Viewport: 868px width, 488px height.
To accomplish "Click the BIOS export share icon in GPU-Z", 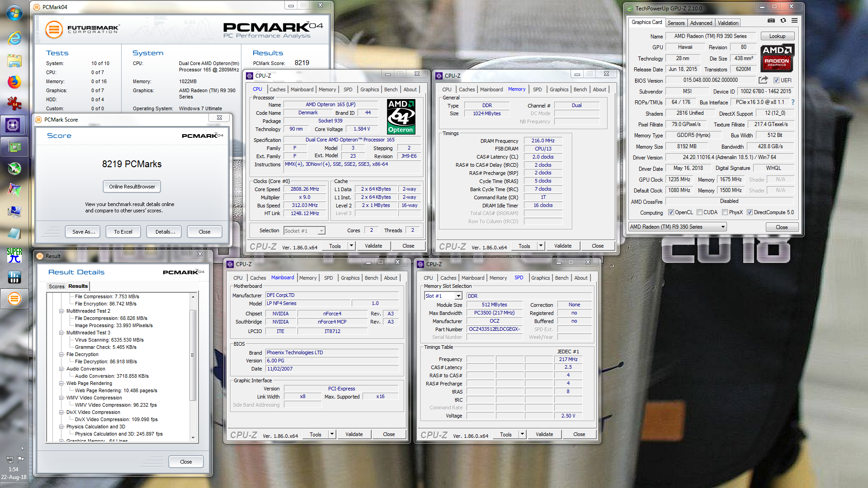I will [x=763, y=80].
